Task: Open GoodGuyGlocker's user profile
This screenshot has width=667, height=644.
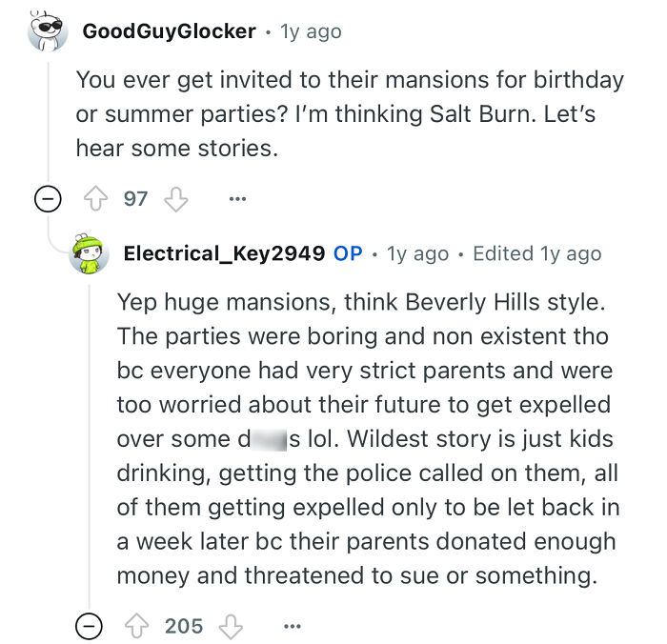Action: (x=169, y=31)
